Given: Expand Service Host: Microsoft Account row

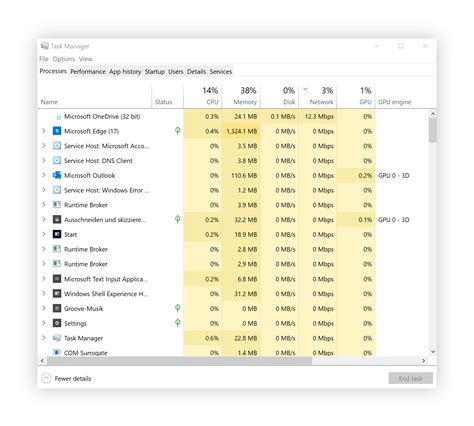Looking at the screenshot, I should coord(44,145).
